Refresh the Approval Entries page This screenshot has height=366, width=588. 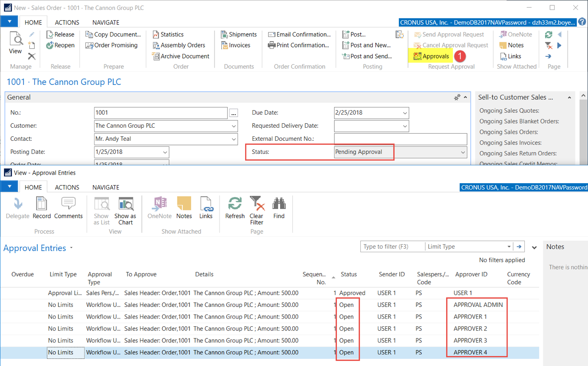(x=234, y=208)
